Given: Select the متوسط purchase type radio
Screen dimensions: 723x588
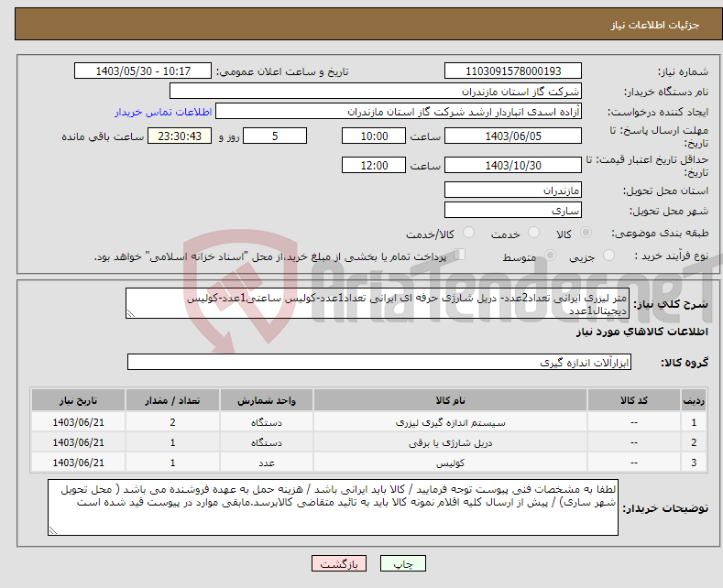Looking at the screenshot, I should tap(550, 256).
